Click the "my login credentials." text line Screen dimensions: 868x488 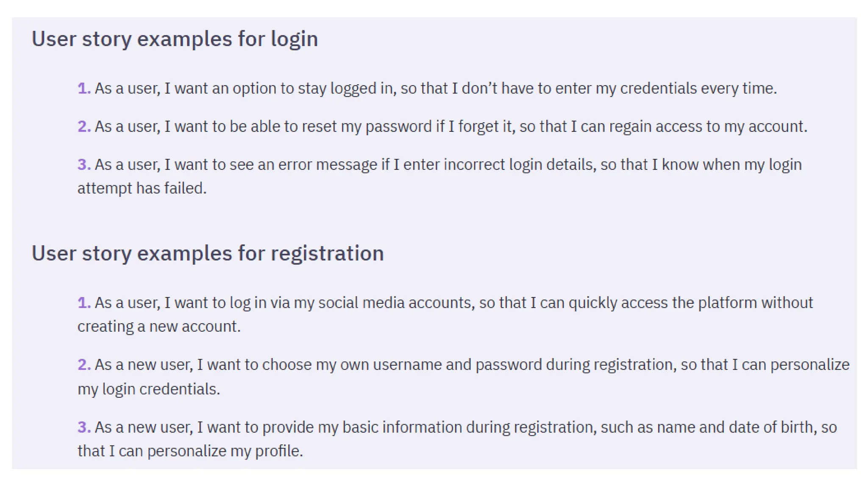[149, 389]
